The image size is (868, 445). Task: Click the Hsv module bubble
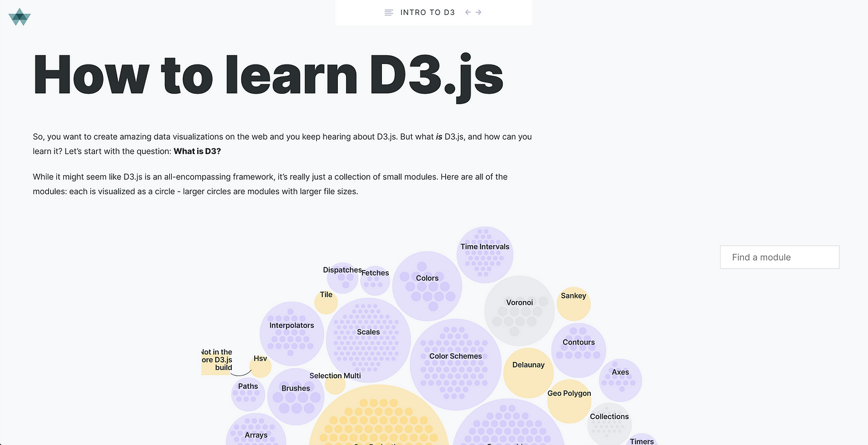[260, 366]
